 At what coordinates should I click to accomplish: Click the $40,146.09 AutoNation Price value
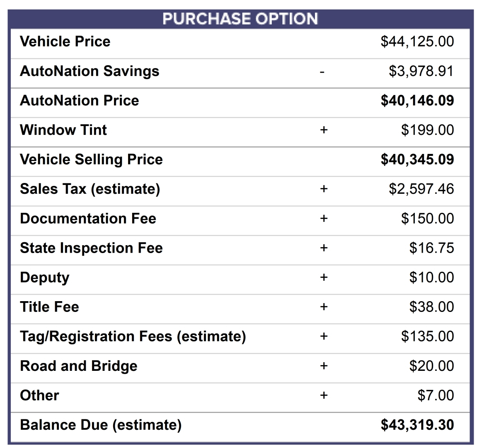(417, 100)
